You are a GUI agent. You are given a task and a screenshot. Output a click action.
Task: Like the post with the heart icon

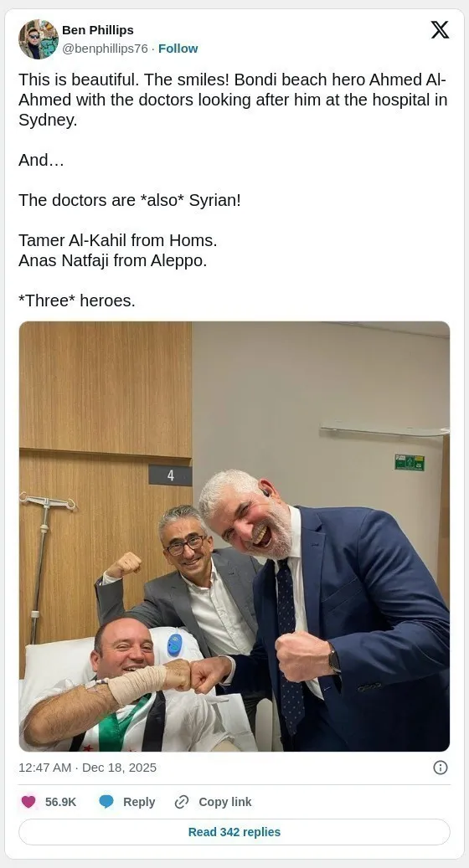pos(28,802)
